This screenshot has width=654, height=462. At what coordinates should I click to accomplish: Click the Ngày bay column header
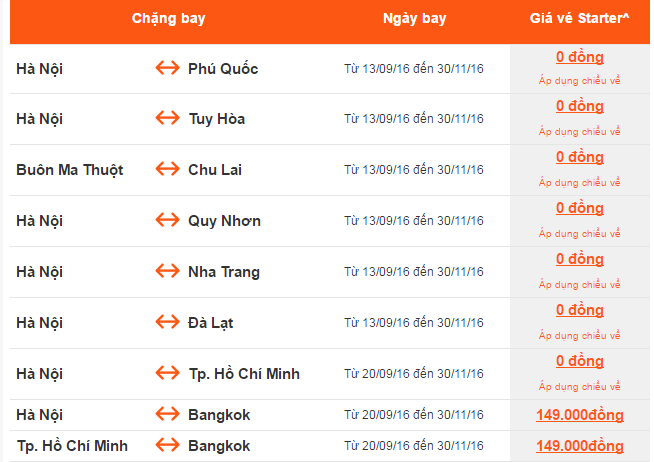tap(414, 19)
